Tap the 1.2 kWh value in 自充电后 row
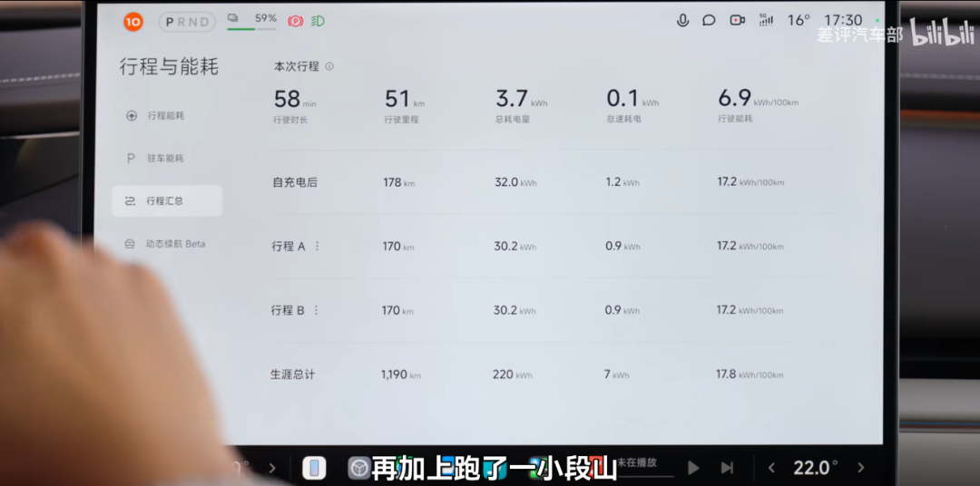Image resolution: width=980 pixels, height=486 pixels. (x=622, y=182)
